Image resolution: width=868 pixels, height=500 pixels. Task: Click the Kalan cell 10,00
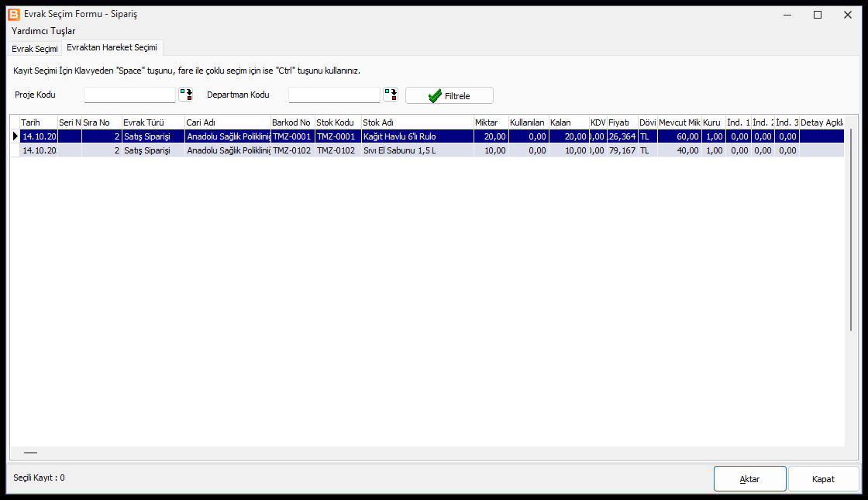[569, 150]
